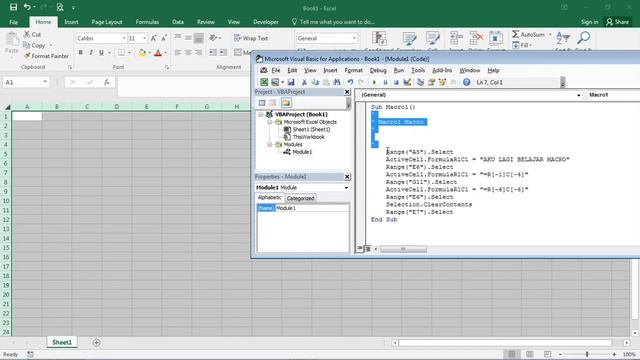
Task: Collapse the VBAProject (Book1) tree node
Action: pos(260,115)
